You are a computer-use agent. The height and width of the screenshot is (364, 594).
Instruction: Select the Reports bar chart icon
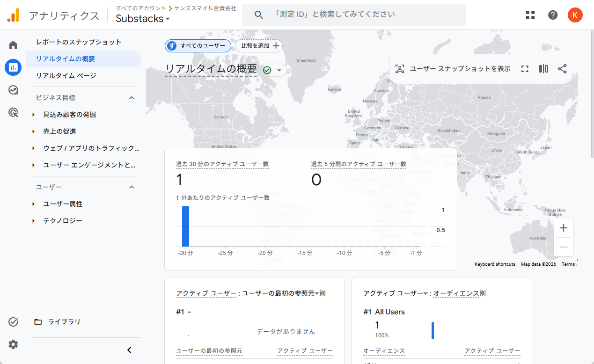pyautogui.click(x=13, y=67)
